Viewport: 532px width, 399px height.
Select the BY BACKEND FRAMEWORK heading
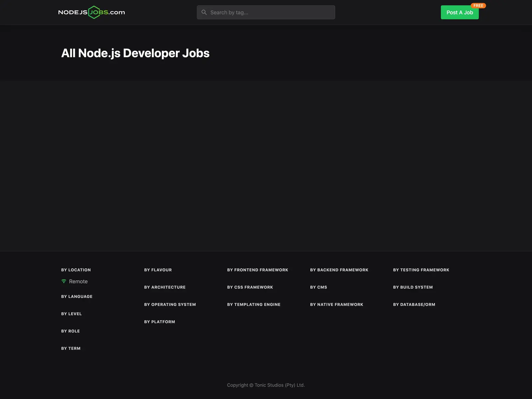pos(339,270)
